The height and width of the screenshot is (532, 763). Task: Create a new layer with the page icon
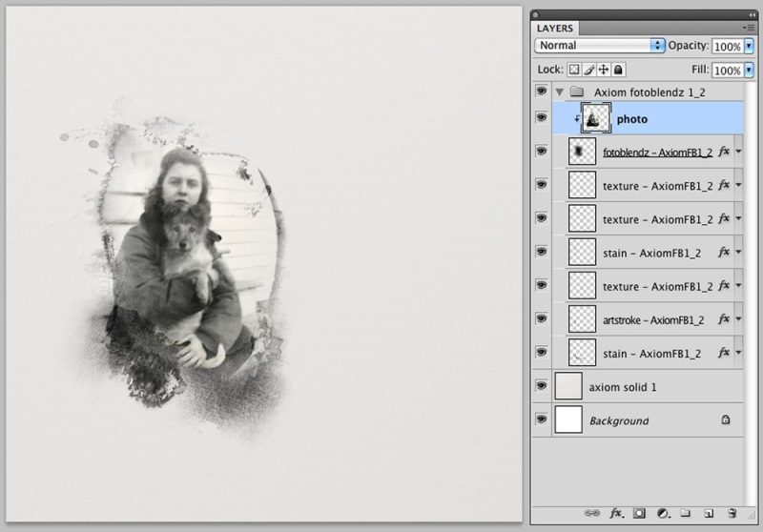tap(709, 514)
